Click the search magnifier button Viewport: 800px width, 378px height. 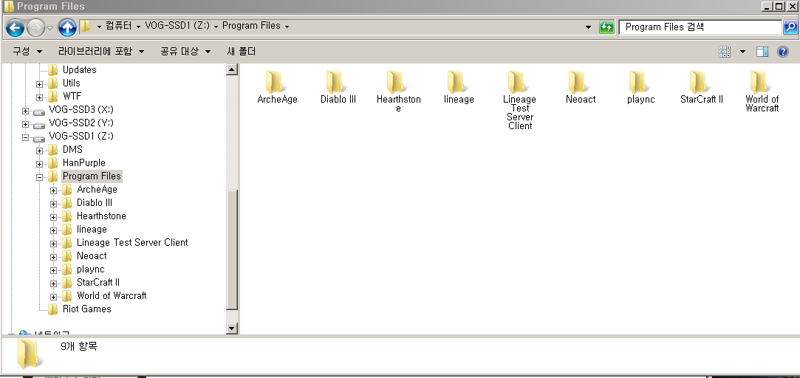pos(789,27)
